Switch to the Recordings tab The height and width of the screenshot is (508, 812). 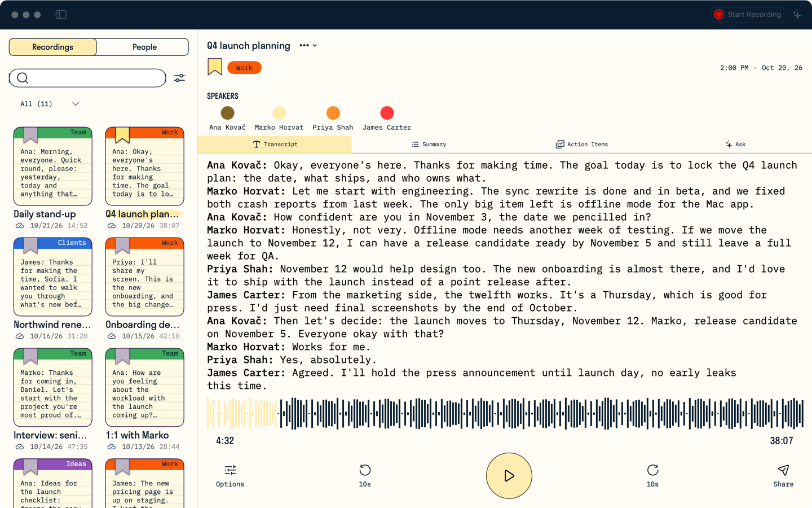53,47
